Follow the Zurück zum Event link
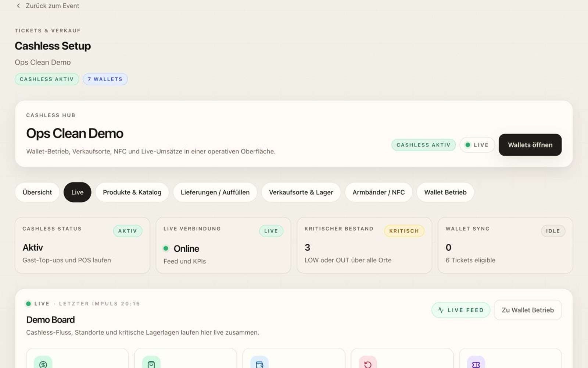Image resolution: width=588 pixels, height=368 pixels. pos(52,6)
